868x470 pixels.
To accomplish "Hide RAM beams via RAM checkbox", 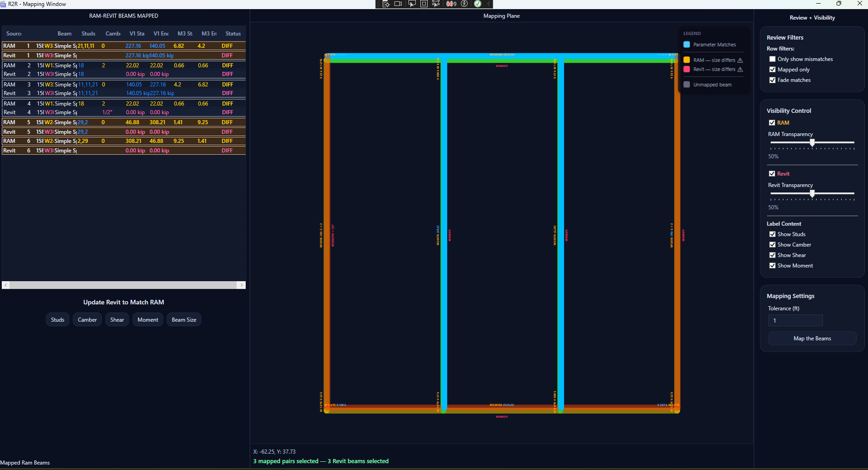I will coord(772,123).
